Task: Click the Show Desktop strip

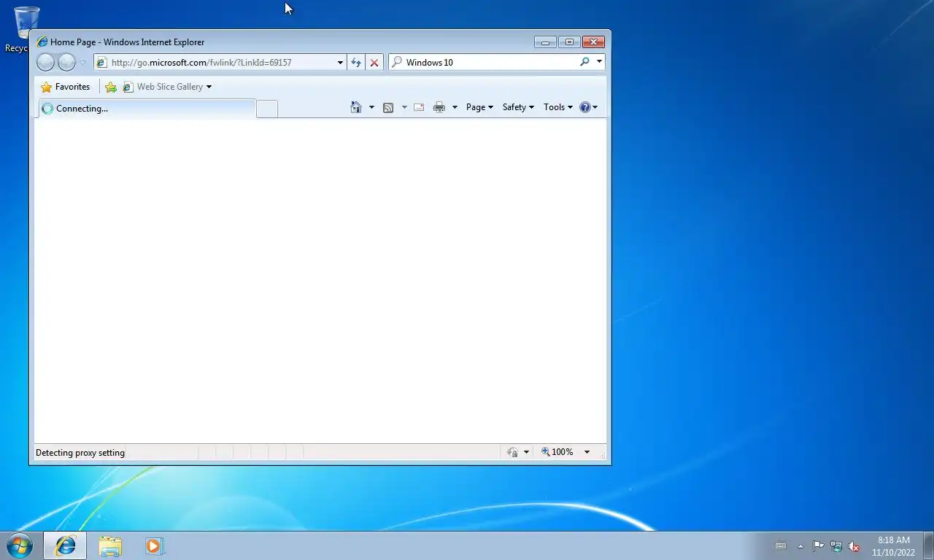Action: pos(928,545)
